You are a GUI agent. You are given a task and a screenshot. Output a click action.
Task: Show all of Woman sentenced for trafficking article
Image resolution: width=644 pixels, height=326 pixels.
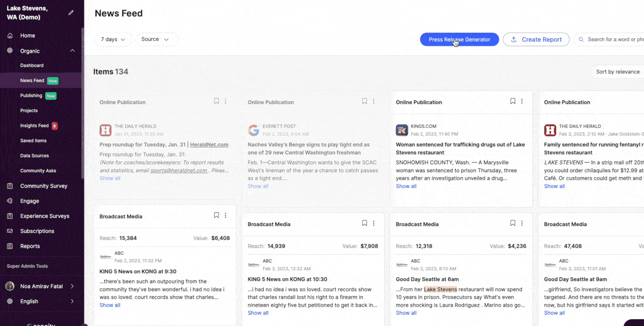pyautogui.click(x=406, y=186)
